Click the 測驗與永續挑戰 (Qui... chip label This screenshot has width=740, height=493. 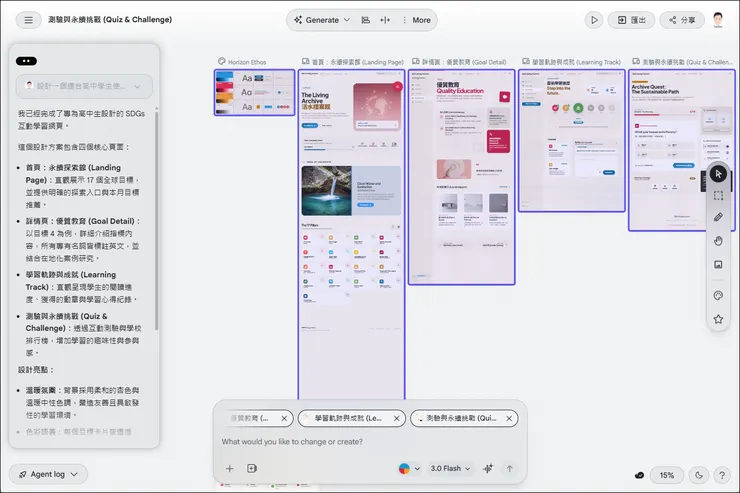point(461,418)
